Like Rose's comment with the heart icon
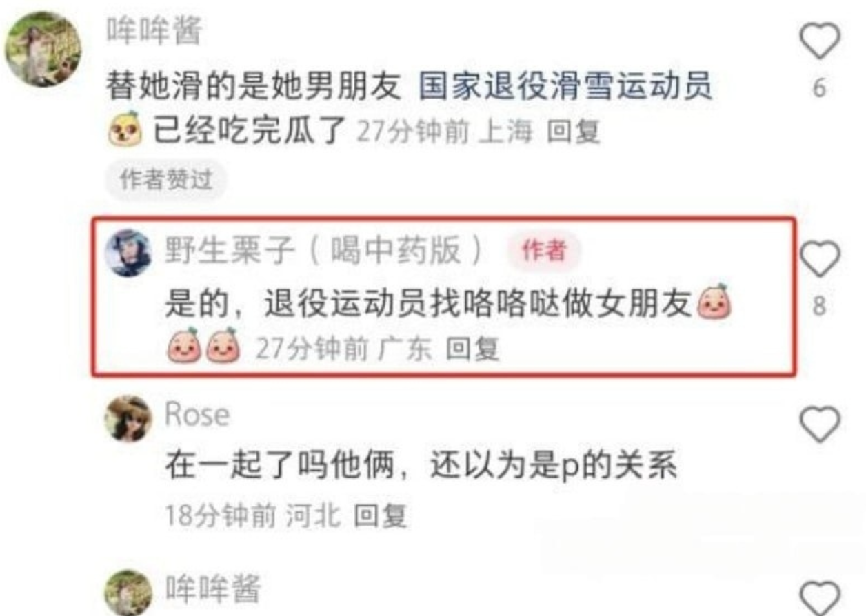The height and width of the screenshot is (616, 866). click(x=819, y=423)
